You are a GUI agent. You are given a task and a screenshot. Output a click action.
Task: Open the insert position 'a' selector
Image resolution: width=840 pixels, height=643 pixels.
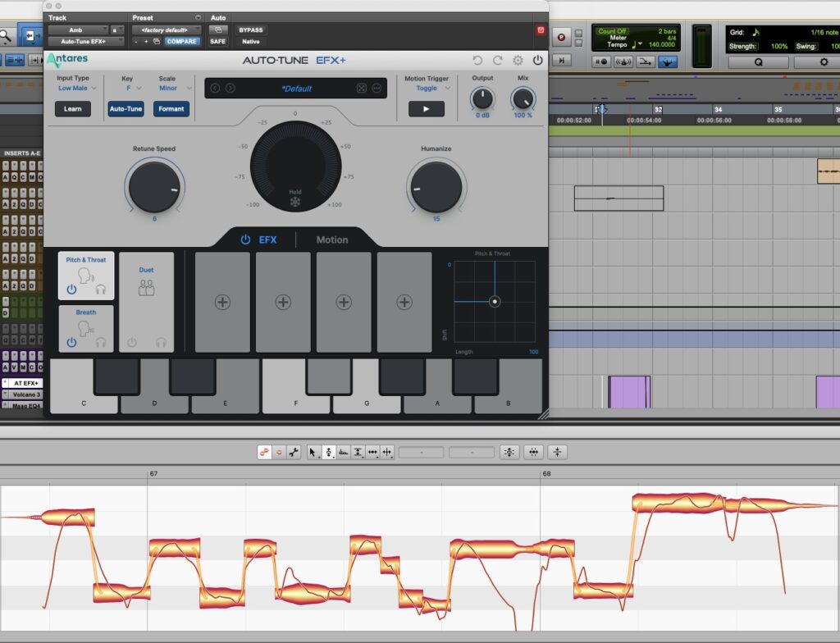pos(116,30)
